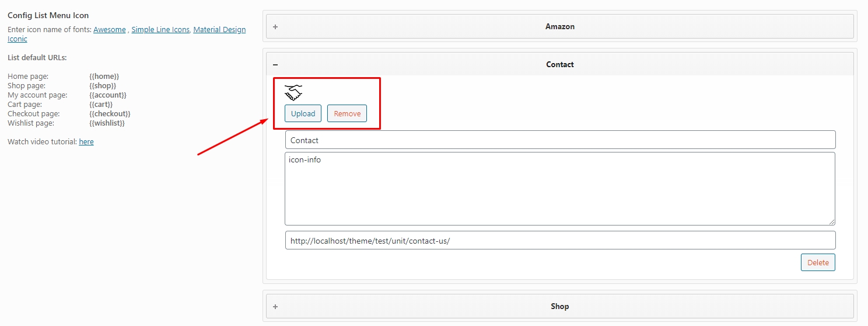Click the Contact accordion header title
This screenshot has height=326, width=868.
point(559,65)
